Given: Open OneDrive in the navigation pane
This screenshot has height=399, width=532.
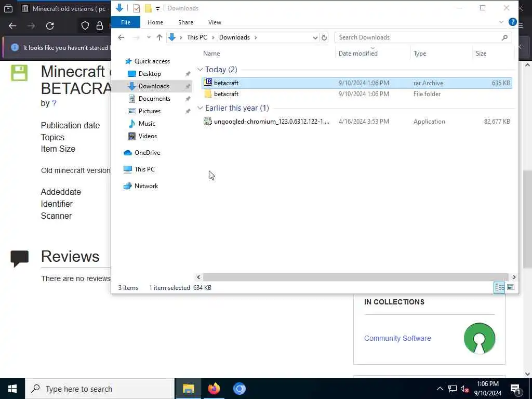Looking at the screenshot, I should tap(147, 153).
